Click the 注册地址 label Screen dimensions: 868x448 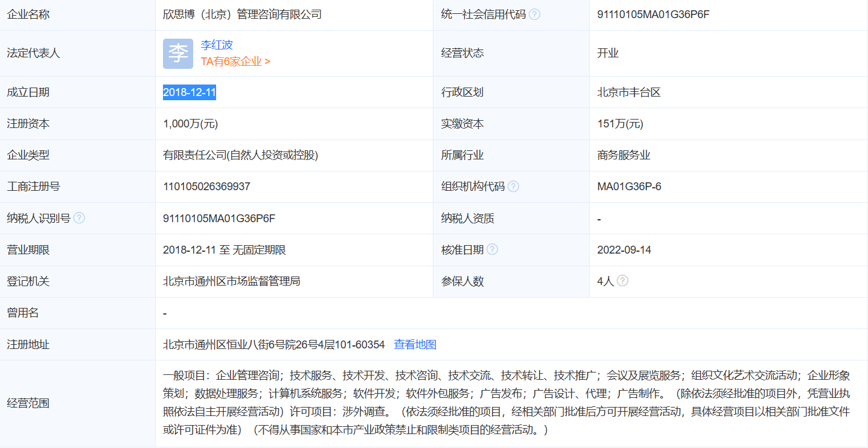coord(28,345)
